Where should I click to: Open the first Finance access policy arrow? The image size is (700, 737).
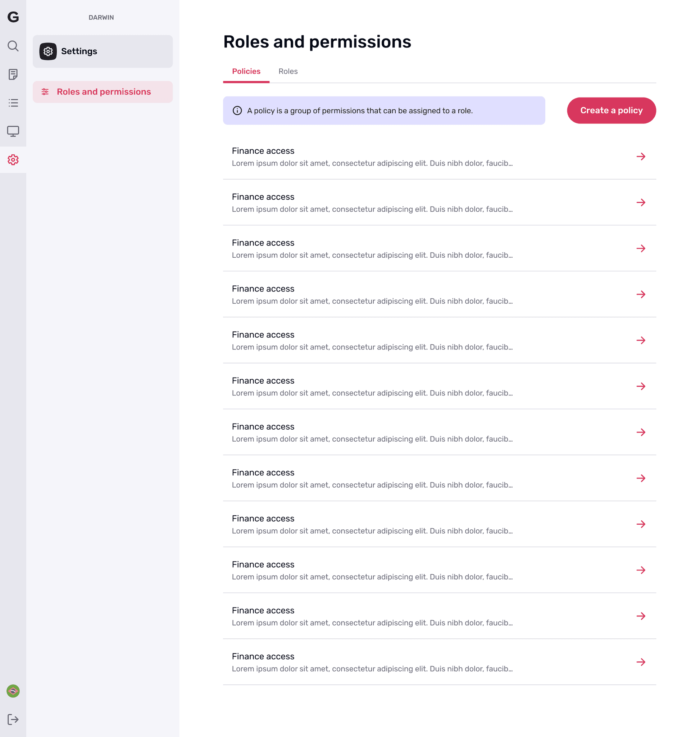tap(641, 157)
